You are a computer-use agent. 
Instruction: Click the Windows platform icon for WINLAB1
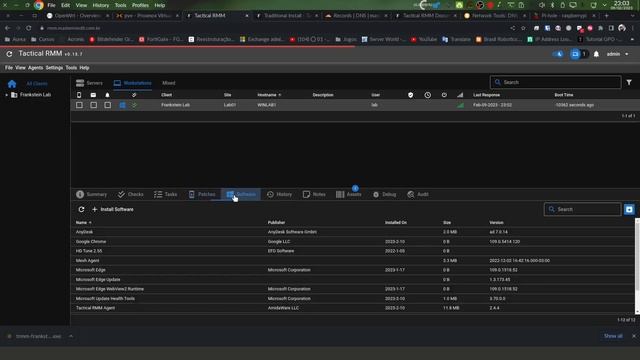coord(122,105)
